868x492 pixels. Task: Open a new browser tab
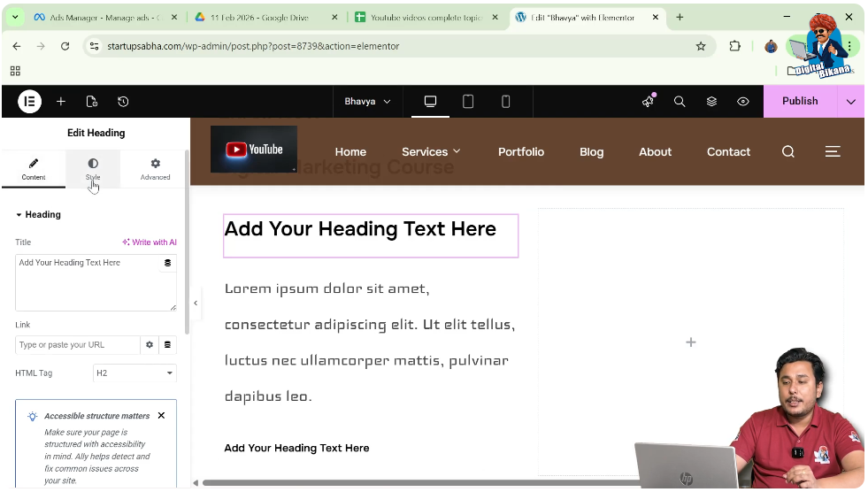680,17
